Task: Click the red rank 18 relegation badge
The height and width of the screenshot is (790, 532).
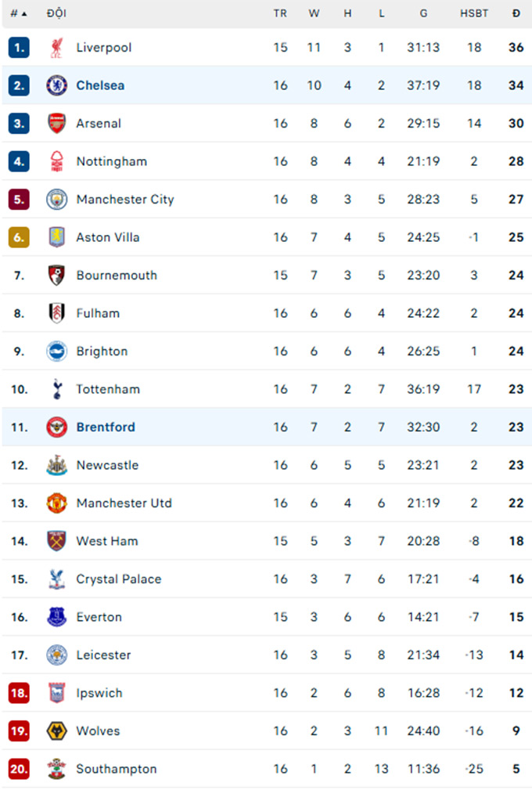Action: (x=19, y=693)
